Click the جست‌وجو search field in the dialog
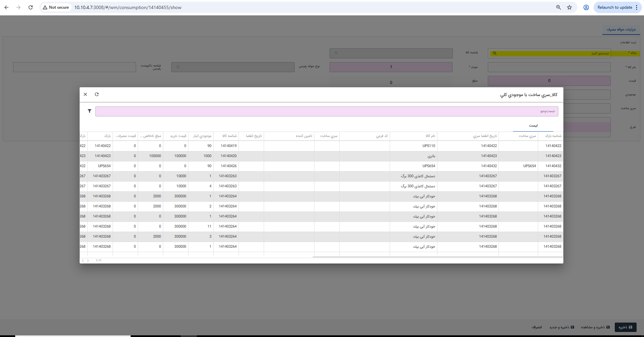 pos(327,111)
